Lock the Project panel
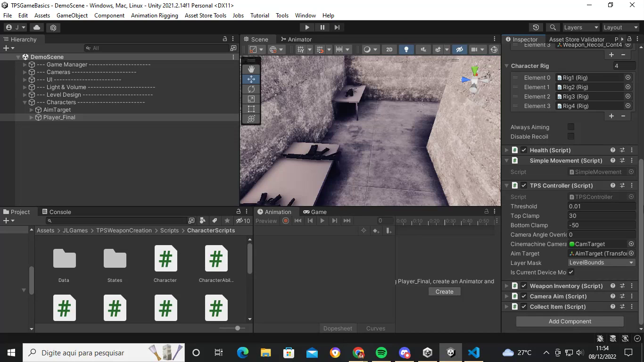This screenshot has width=644, height=362. (238, 212)
